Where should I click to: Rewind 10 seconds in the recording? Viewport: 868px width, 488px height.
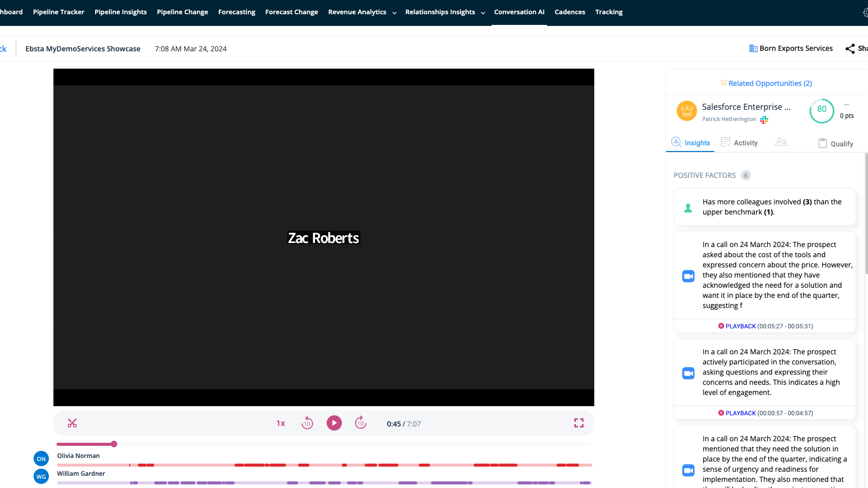coord(307,423)
